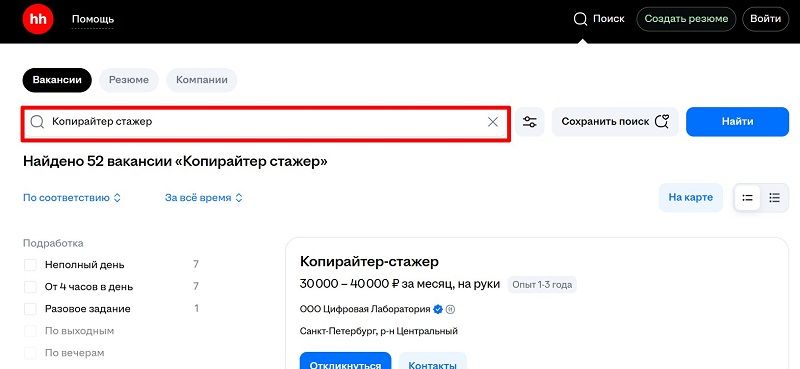The width and height of the screenshot is (800, 369).
Task: Click the magnifier icon inside search field
Action: [37, 122]
